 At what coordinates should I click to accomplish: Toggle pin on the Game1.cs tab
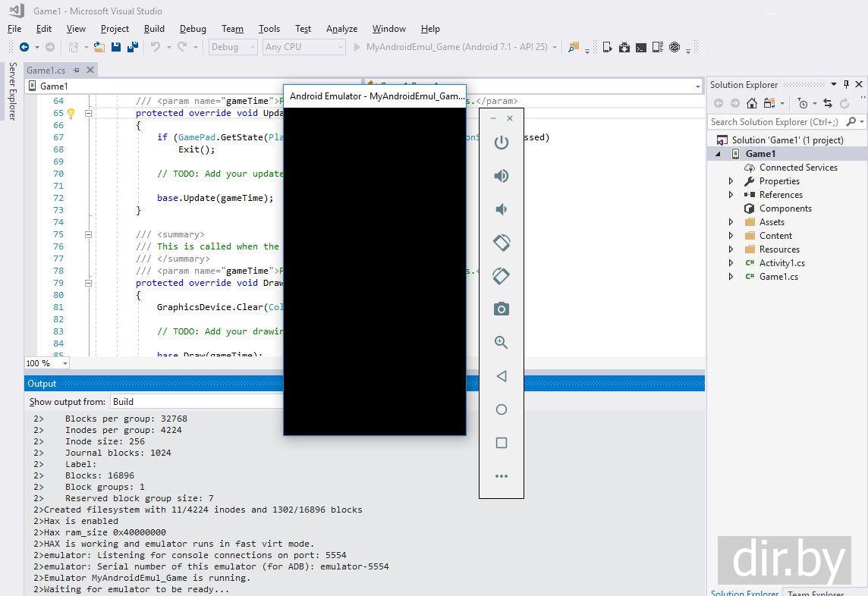point(76,71)
